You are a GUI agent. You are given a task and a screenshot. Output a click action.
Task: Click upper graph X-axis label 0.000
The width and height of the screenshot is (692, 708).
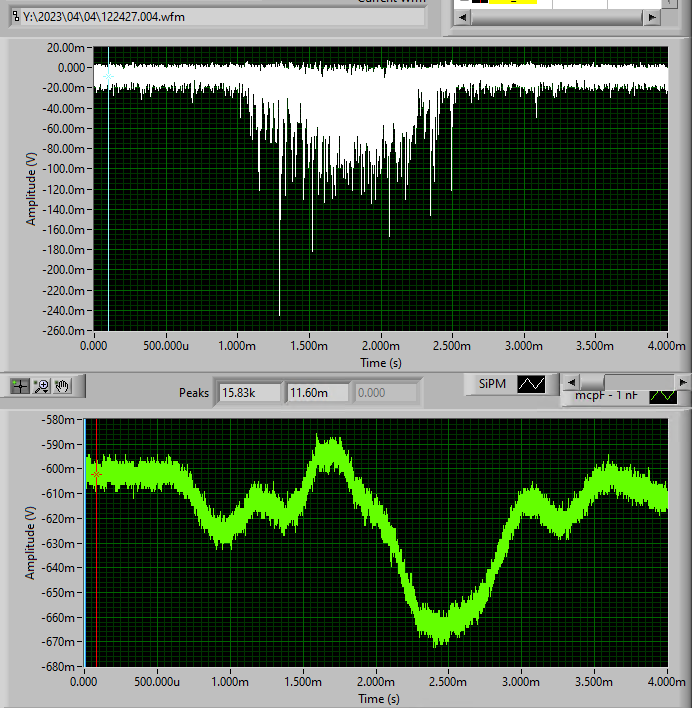pyautogui.click(x=93, y=346)
